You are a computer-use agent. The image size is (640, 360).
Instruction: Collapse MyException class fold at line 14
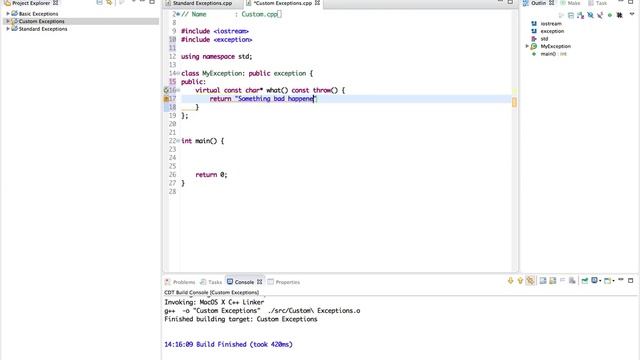178,73
